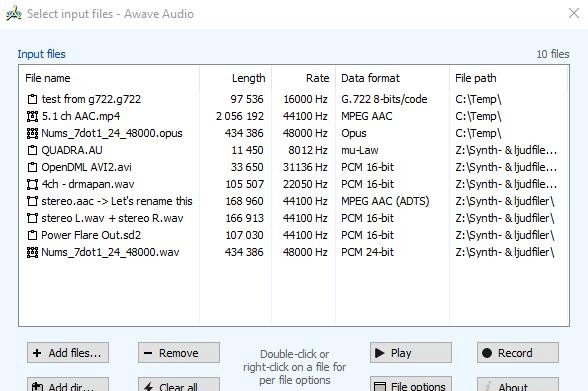Play the selected file

click(411, 353)
